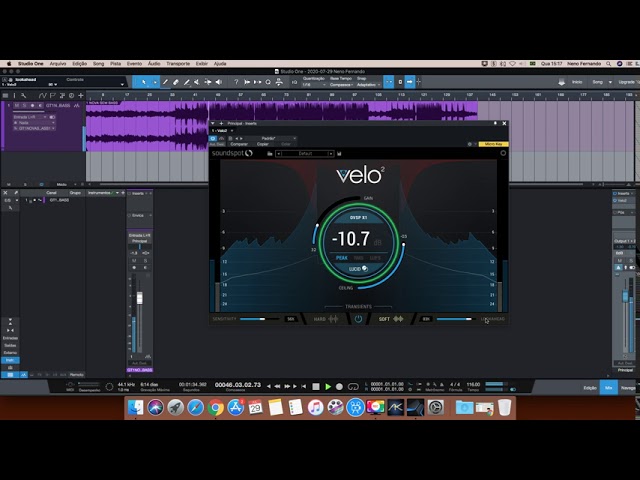The image size is (640, 480).
Task: Select the Arrow tool in the toolbar
Action: (x=143, y=82)
